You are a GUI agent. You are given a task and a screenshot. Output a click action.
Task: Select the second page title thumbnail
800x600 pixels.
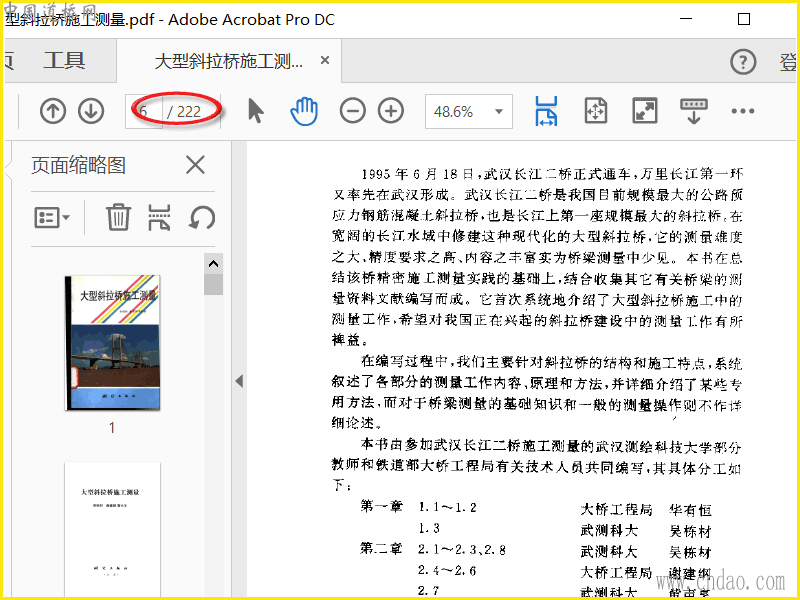click(x=112, y=530)
